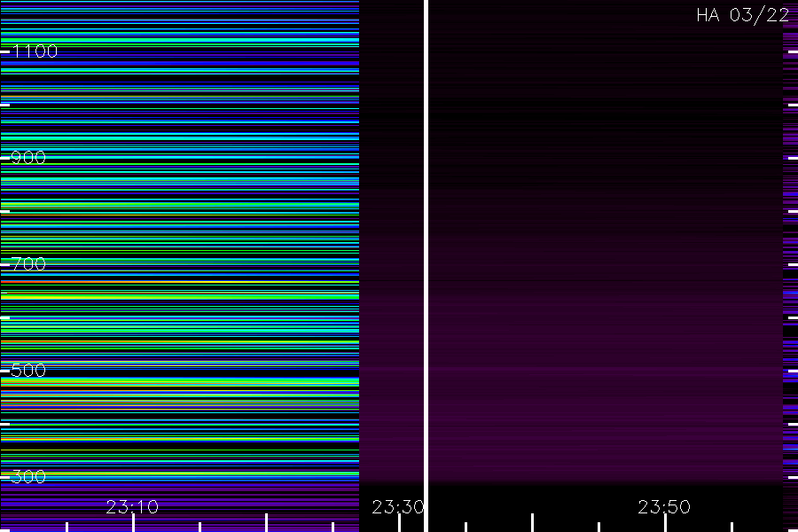Click the 23:10 time label
This screenshot has width=798, height=532.
tap(132, 507)
